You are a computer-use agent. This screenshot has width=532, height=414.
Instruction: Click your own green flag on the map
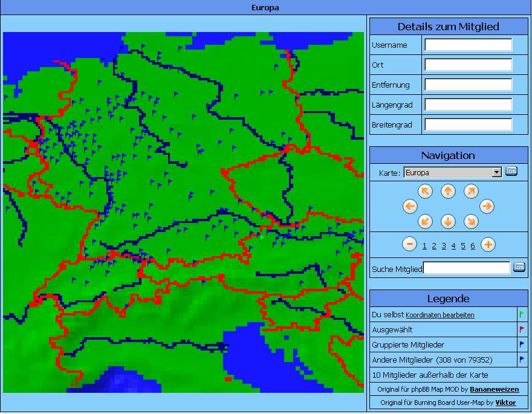coord(262,238)
